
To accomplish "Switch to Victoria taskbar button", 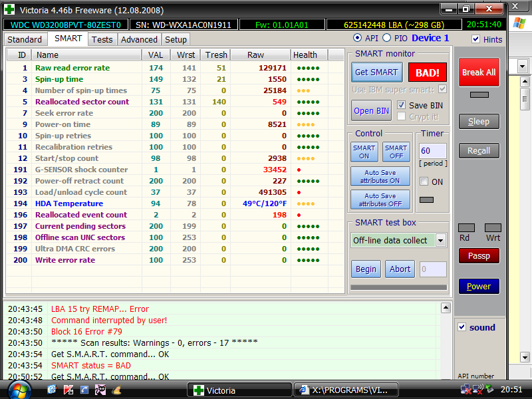I will (x=239, y=390).
